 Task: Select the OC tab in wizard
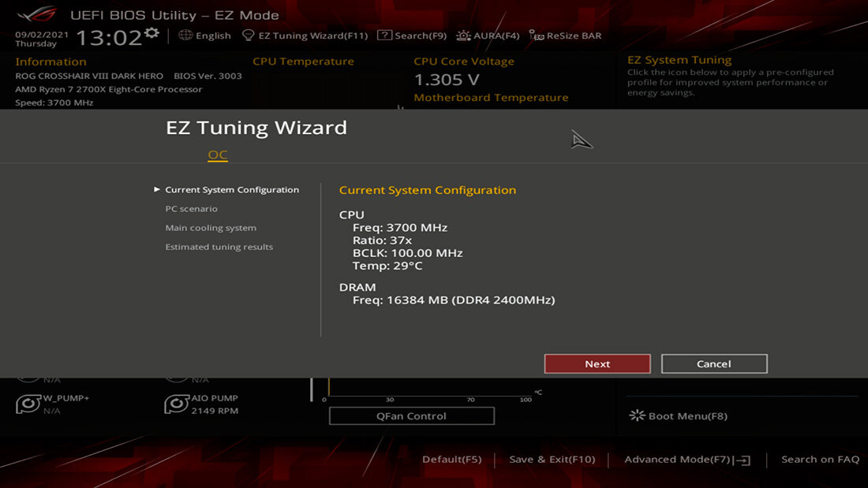(x=218, y=155)
